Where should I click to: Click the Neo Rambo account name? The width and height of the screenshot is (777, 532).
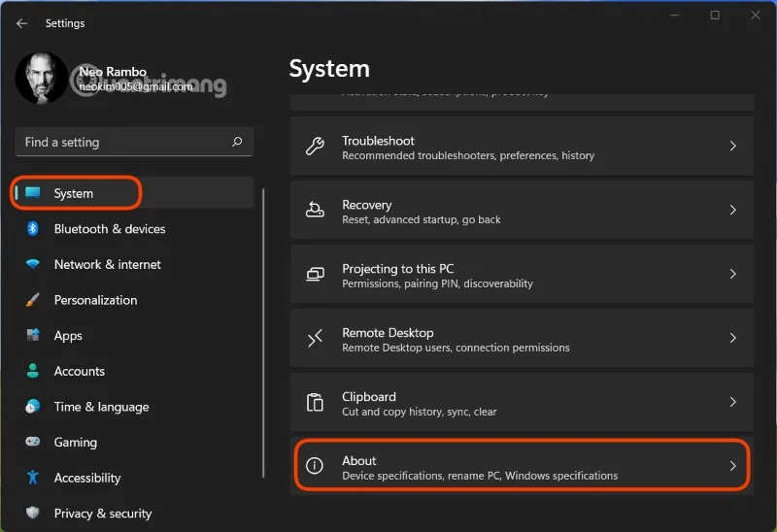point(113,72)
